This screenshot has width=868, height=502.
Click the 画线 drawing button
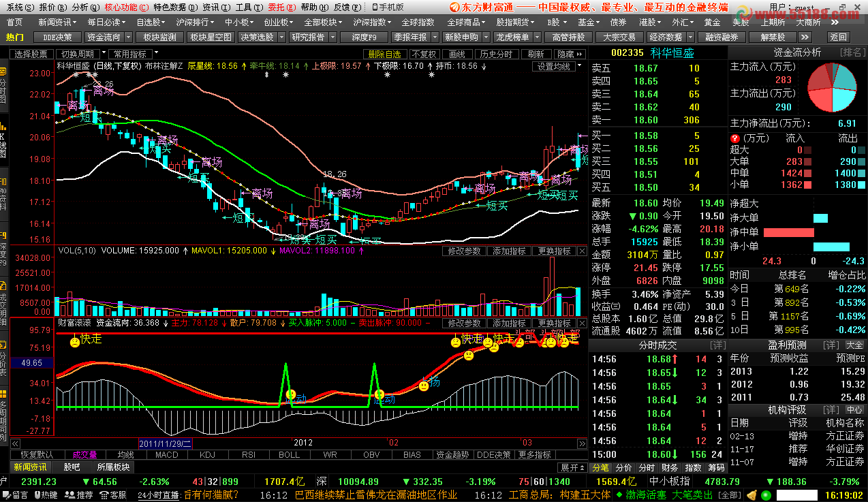[456, 54]
